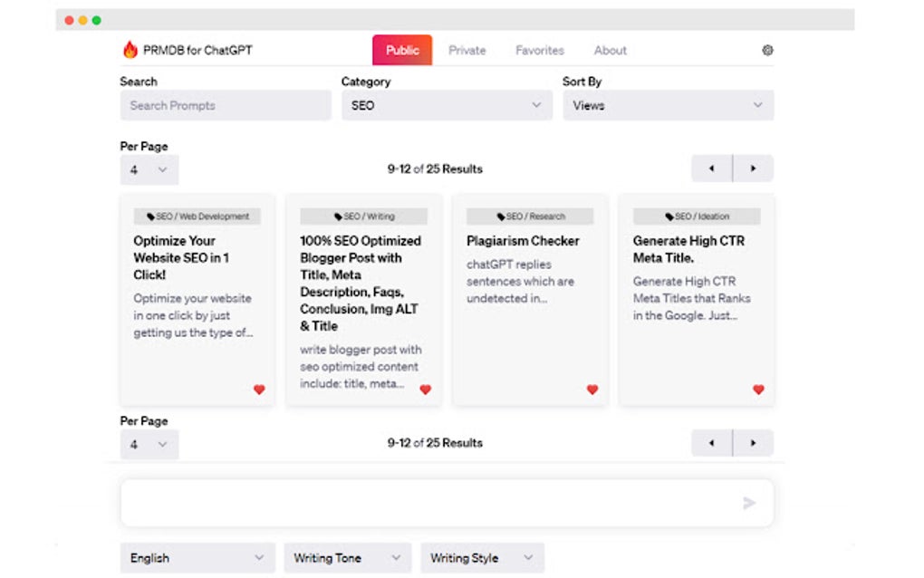Click the SEO / Ideation tag
This screenshot has height=578, width=924.
pyautogui.click(x=696, y=216)
